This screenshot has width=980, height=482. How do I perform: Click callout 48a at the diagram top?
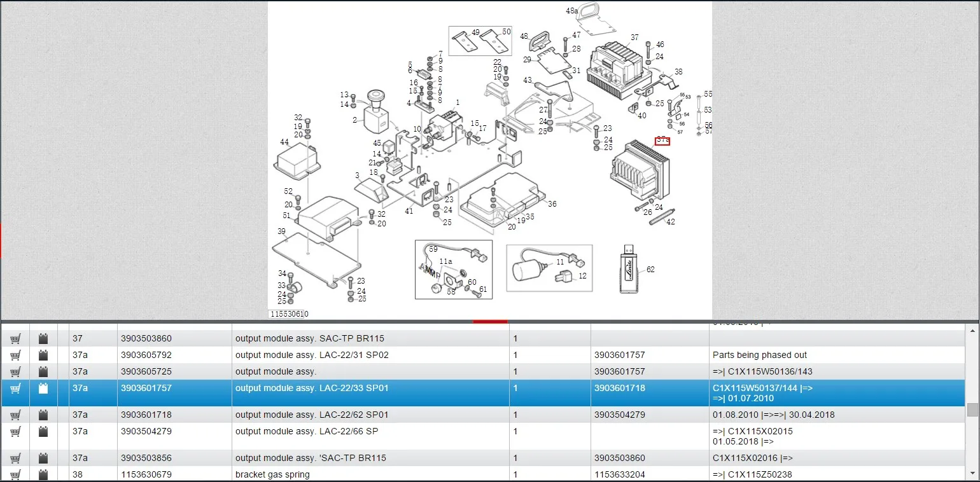click(x=572, y=11)
